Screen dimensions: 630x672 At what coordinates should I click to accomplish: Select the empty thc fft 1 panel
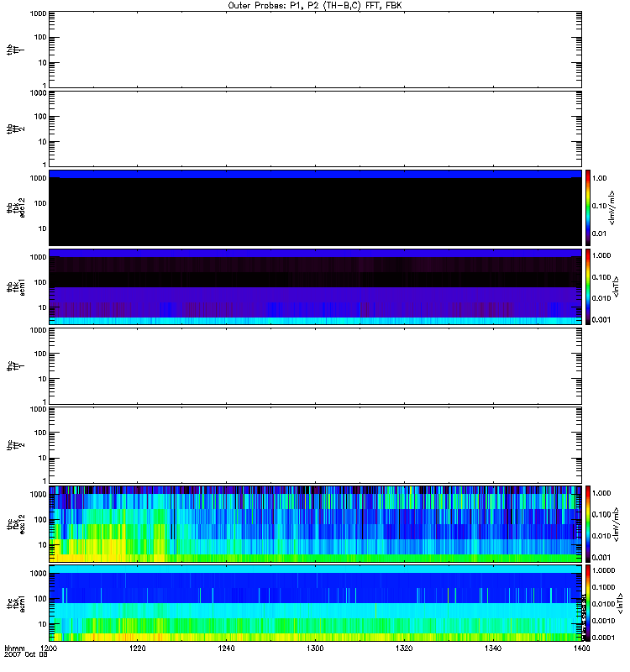[315, 365]
